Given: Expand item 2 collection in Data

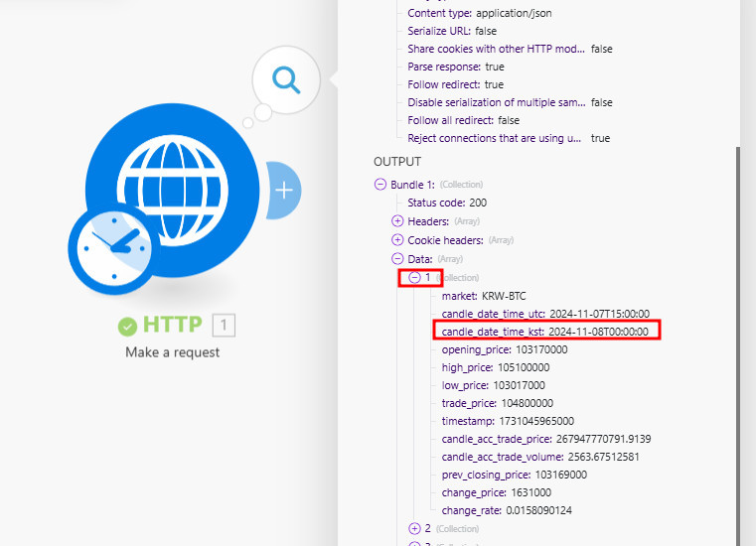Looking at the screenshot, I should click(415, 528).
